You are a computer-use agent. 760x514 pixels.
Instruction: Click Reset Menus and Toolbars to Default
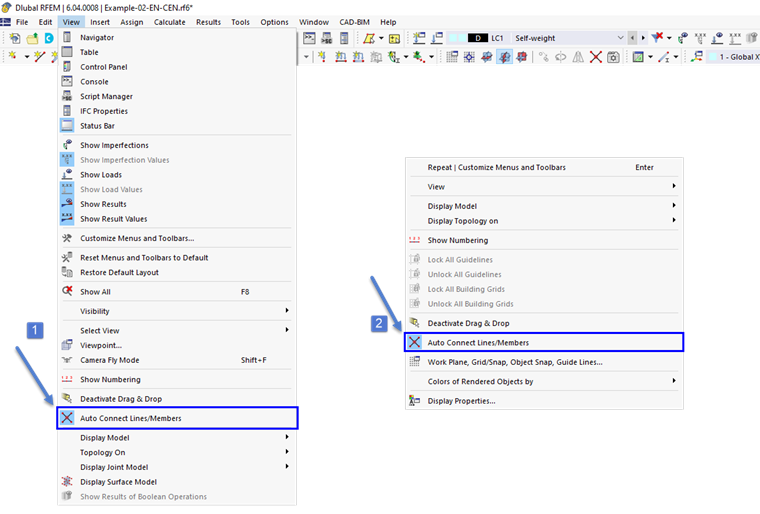click(177, 257)
